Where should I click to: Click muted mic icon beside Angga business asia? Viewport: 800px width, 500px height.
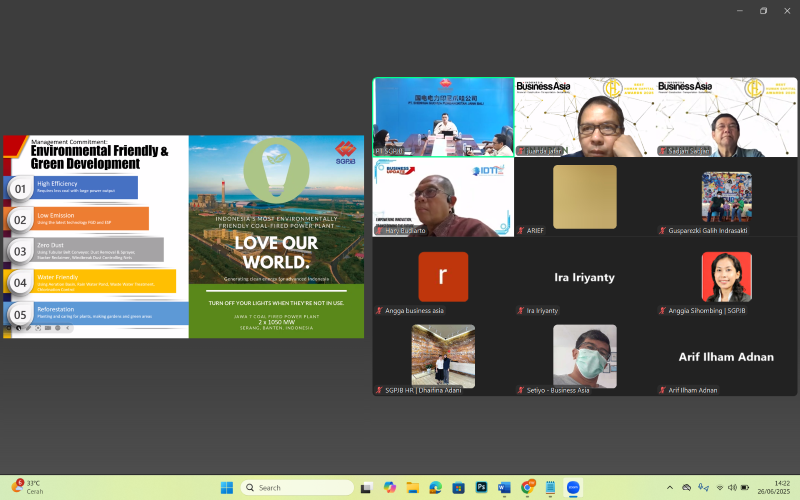coord(379,310)
